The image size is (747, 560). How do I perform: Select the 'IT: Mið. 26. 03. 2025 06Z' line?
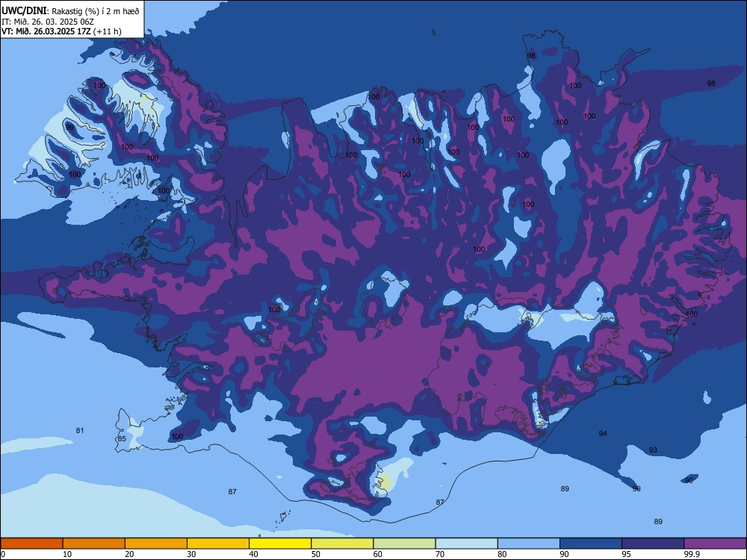coord(48,22)
